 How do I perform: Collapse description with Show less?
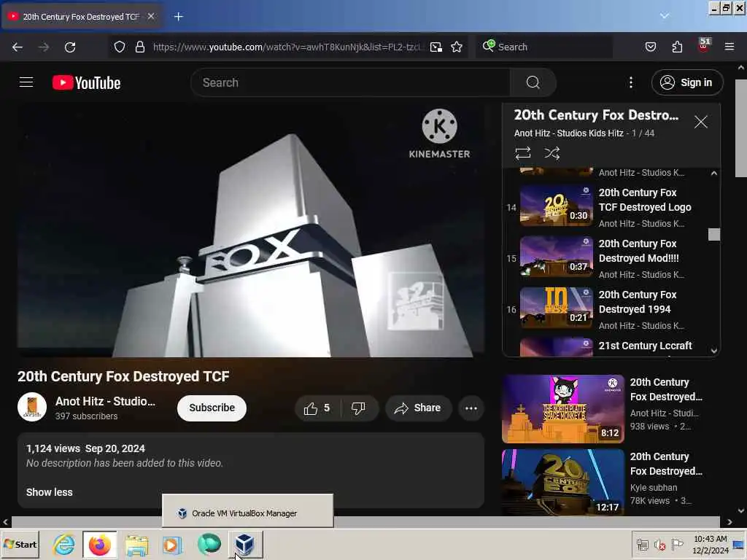[x=50, y=492]
